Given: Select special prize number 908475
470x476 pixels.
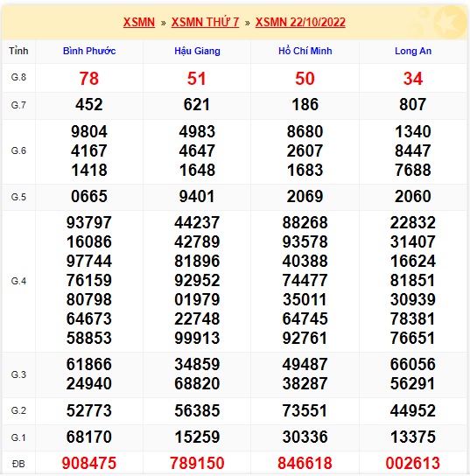Looking at the screenshot, I should pos(89,463).
